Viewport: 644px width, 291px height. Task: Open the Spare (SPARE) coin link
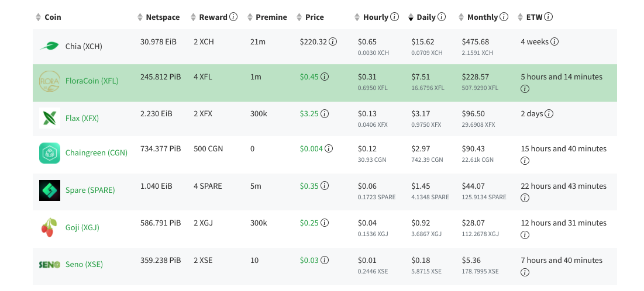90,190
